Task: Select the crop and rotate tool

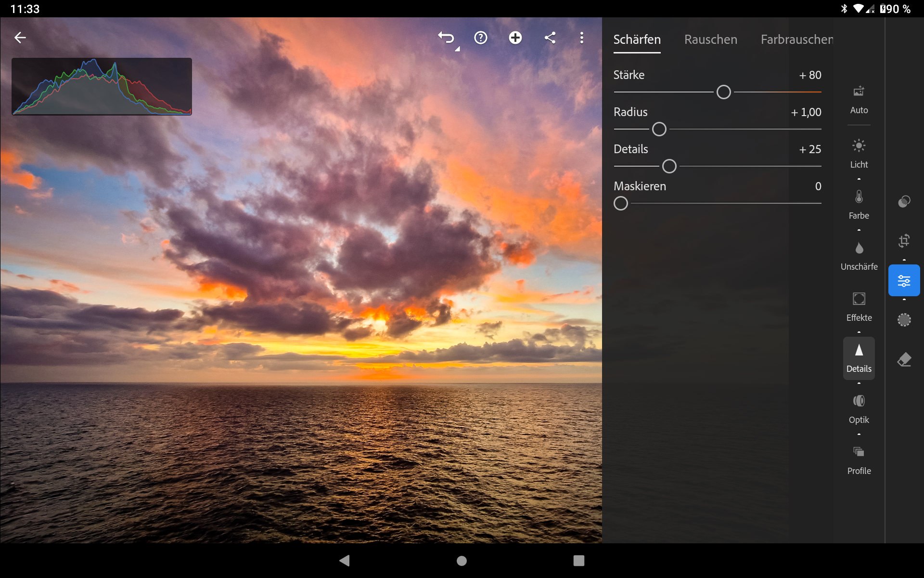Action: 904,240
